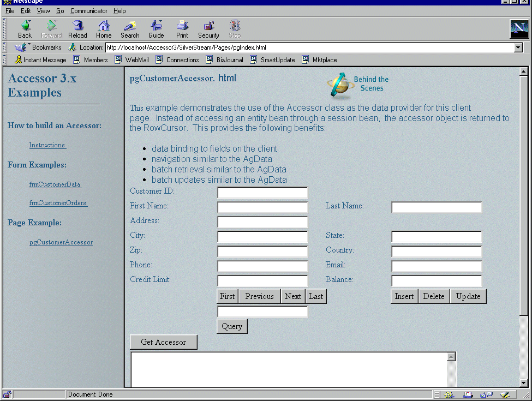Click the First record button
532x401 pixels.
(x=228, y=296)
